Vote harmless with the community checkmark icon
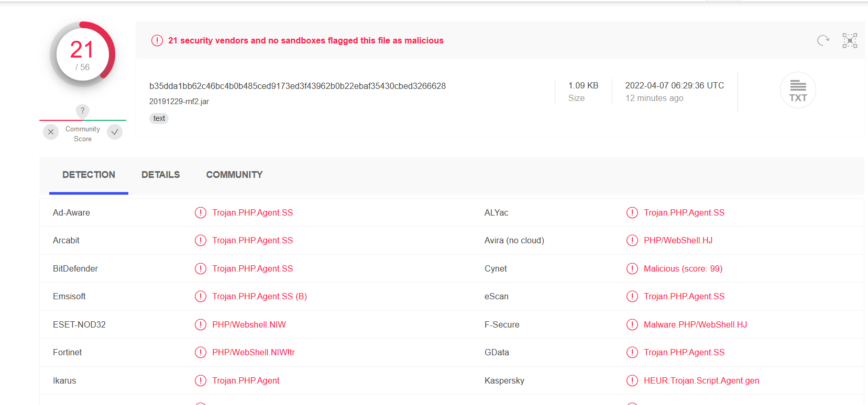868x405 pixels. tap(115, 132)
